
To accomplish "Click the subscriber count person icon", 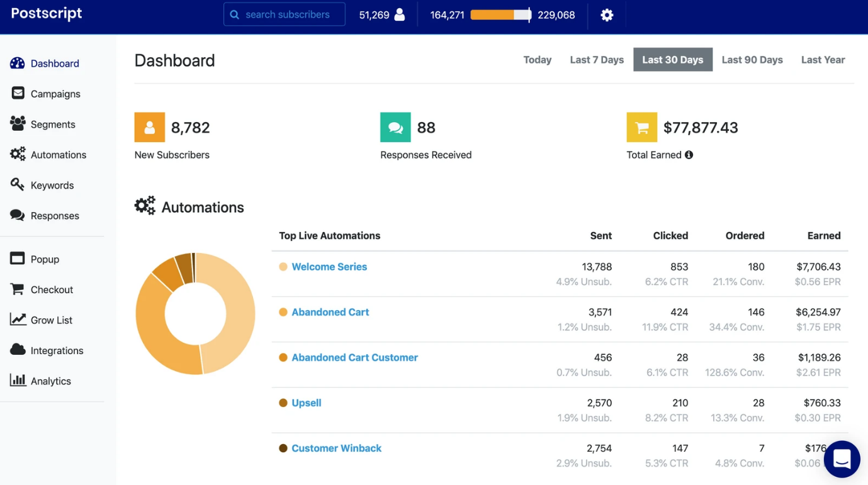I will pos(400,15).
